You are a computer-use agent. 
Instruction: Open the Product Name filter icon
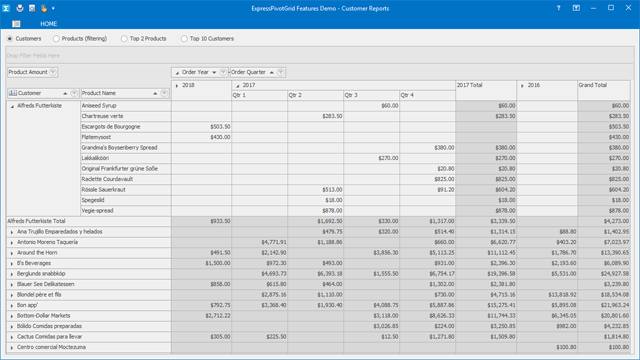[164, 93]
